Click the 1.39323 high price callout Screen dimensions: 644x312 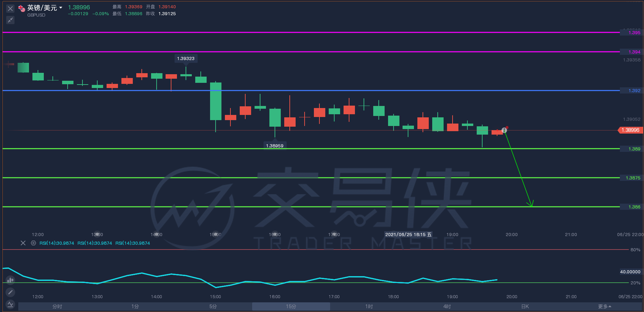186,59
